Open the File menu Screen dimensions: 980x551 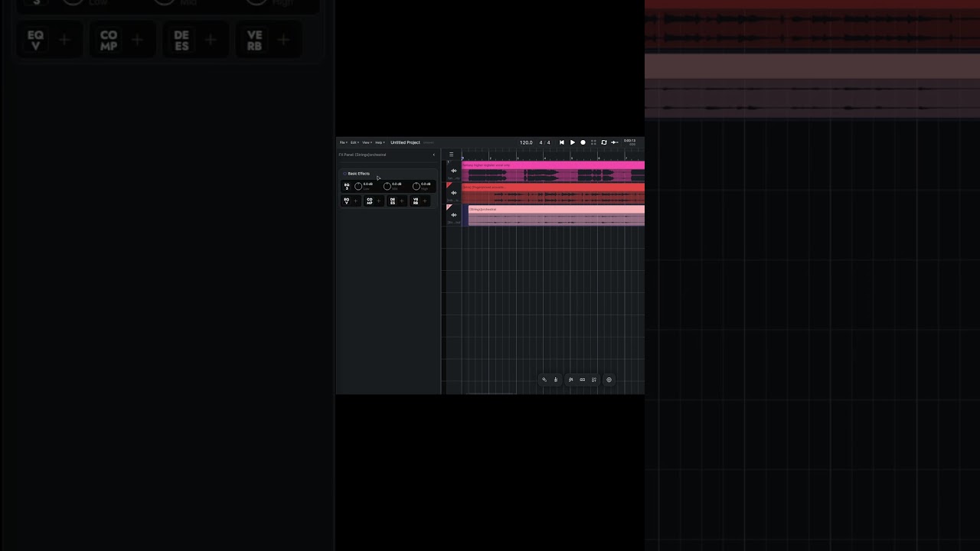click(x=343, y=142)
